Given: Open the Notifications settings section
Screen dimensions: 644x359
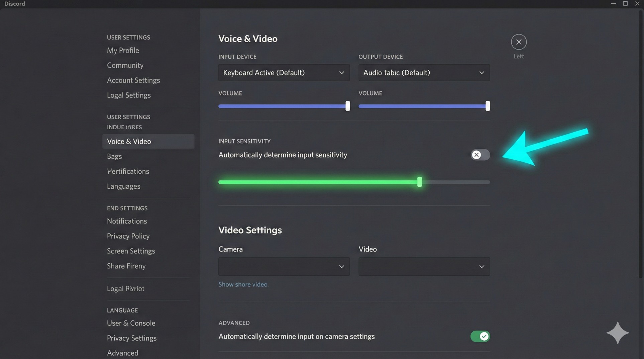Looking at the screenshot, I should pyautogui.click(x=127, y=221).
